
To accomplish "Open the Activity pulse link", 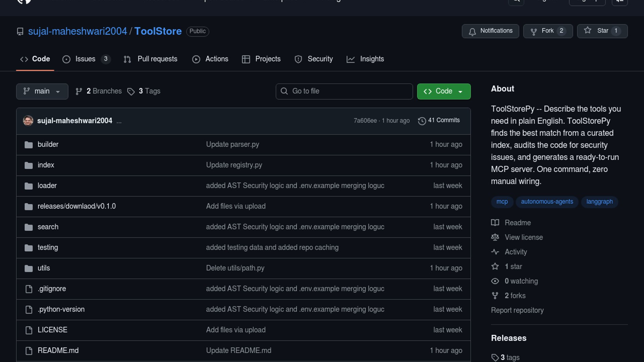I will click(516, 252).
